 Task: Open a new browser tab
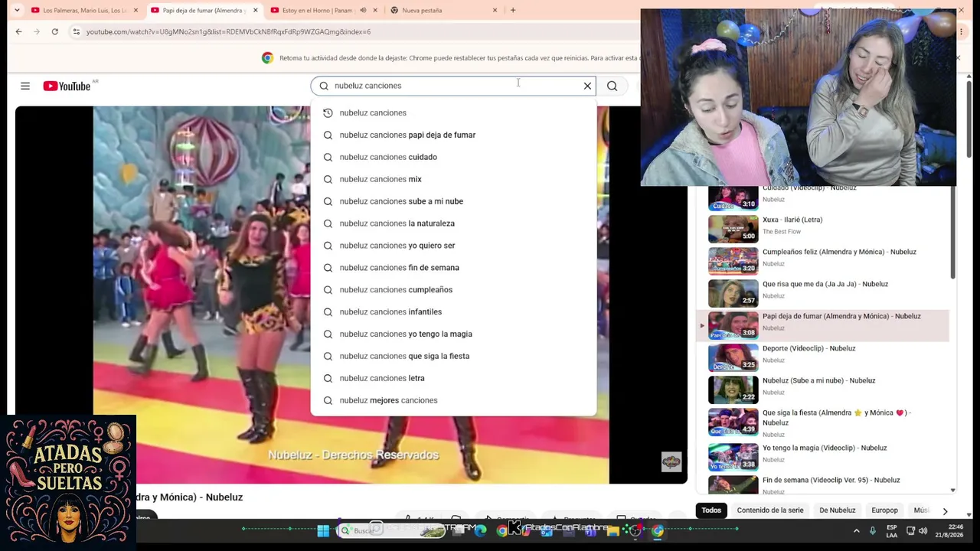(513, 10)
